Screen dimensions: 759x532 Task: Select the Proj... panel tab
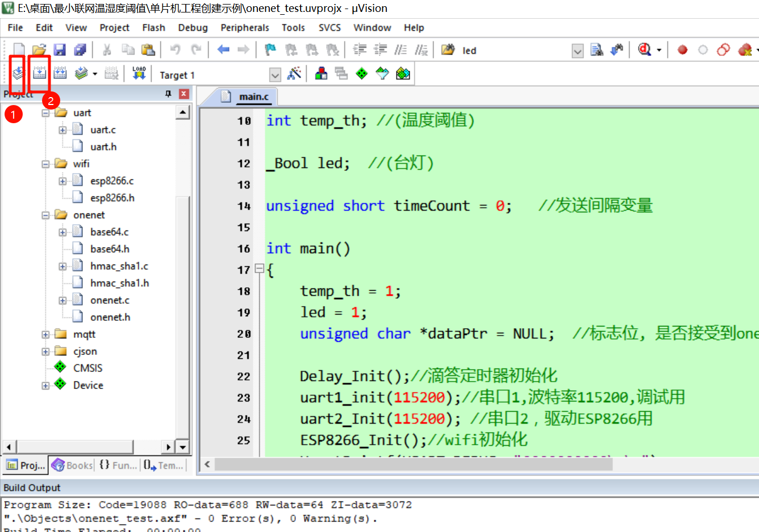(26, 465)
